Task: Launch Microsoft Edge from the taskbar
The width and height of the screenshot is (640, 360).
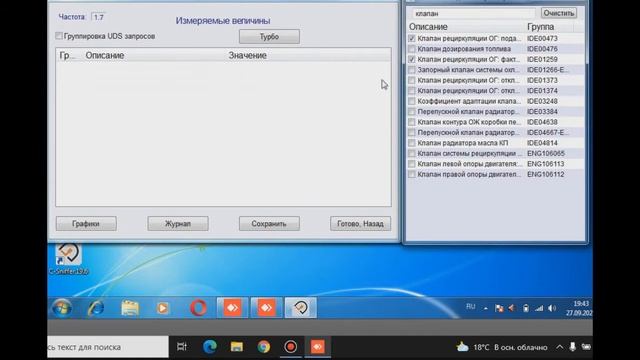Action: [210, 347]
